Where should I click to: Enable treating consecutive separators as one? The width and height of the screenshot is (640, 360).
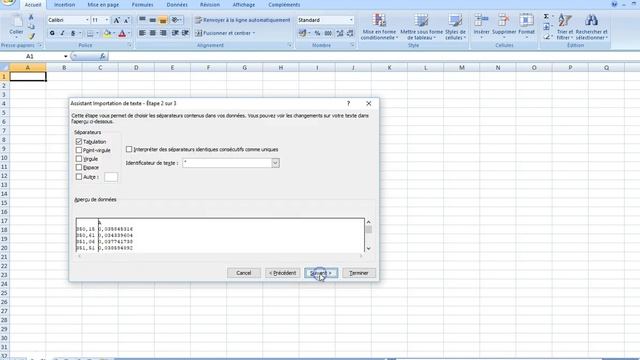[129, 149]
